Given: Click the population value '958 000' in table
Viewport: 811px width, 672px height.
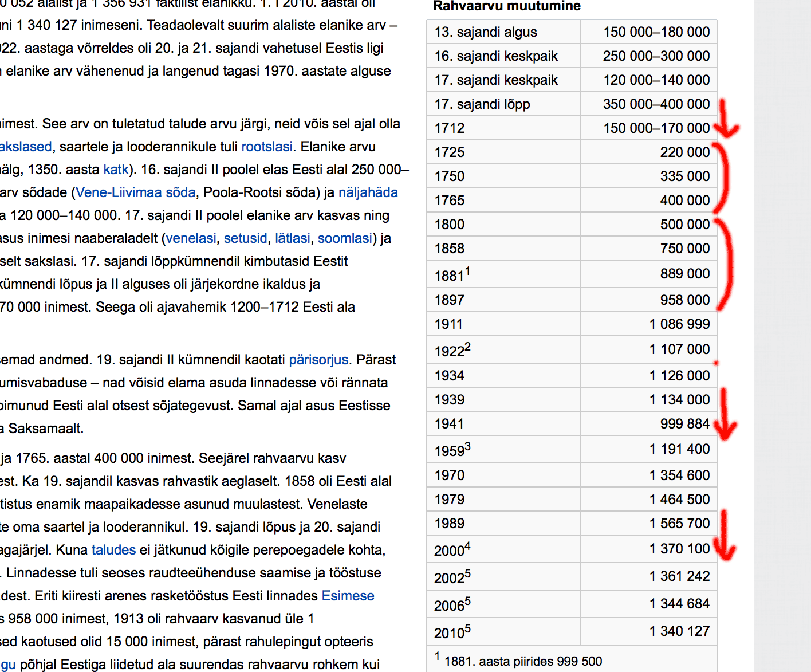Looking at the screenshot, I should coord(685,300).
